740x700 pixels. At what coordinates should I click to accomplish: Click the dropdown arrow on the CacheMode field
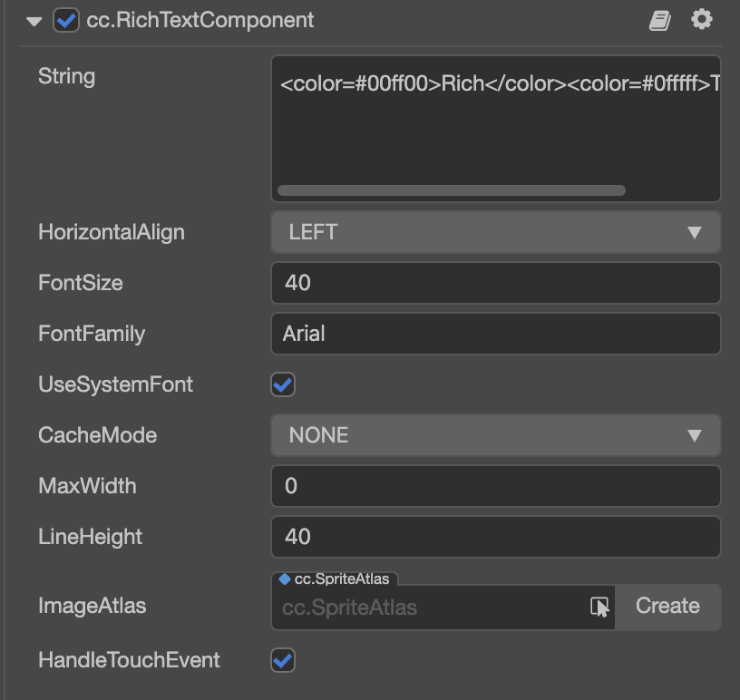click(x=695, y=435)
